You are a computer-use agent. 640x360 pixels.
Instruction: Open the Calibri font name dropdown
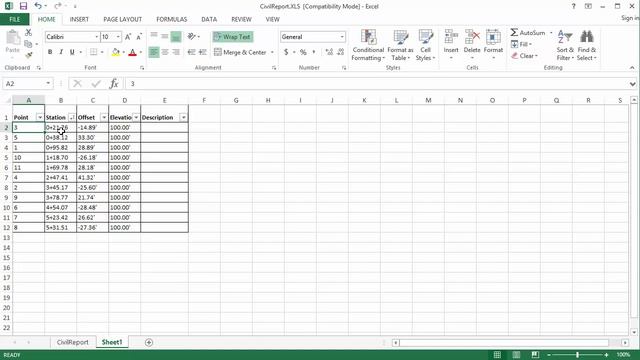point(97,37)
